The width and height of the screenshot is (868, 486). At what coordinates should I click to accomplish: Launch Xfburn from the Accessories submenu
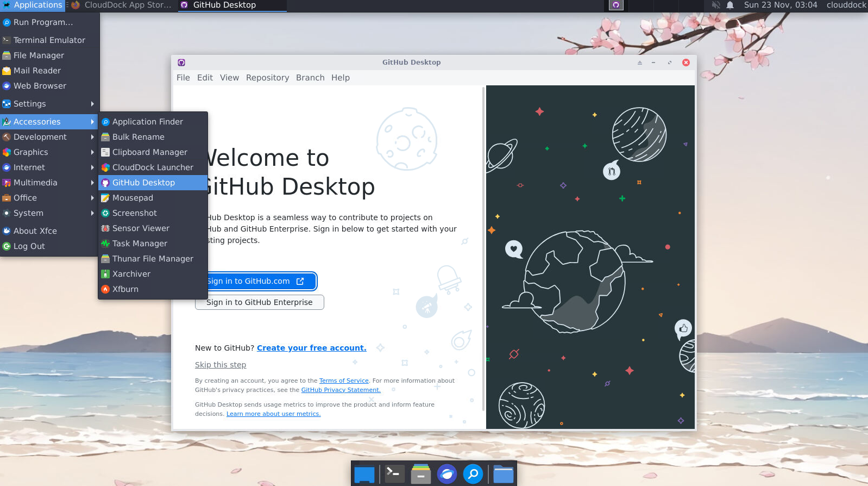[x=125, y=289]
